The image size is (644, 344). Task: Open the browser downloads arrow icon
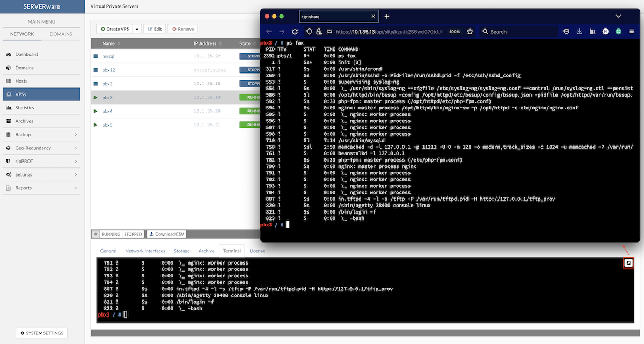(x=580, y=32)
